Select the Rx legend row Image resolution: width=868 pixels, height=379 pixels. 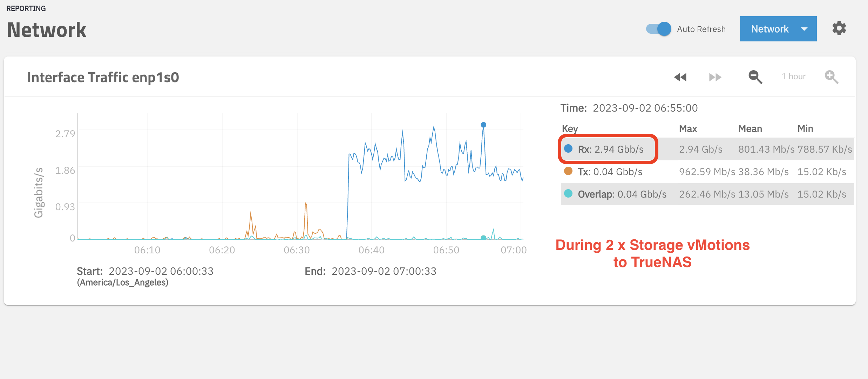(610, 149)
